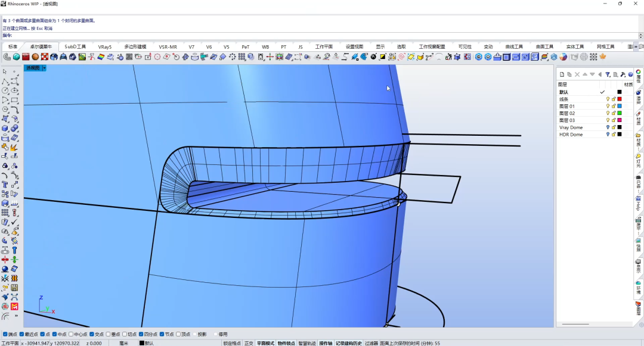Click the circular dotted polar array icon

point(233,57)
